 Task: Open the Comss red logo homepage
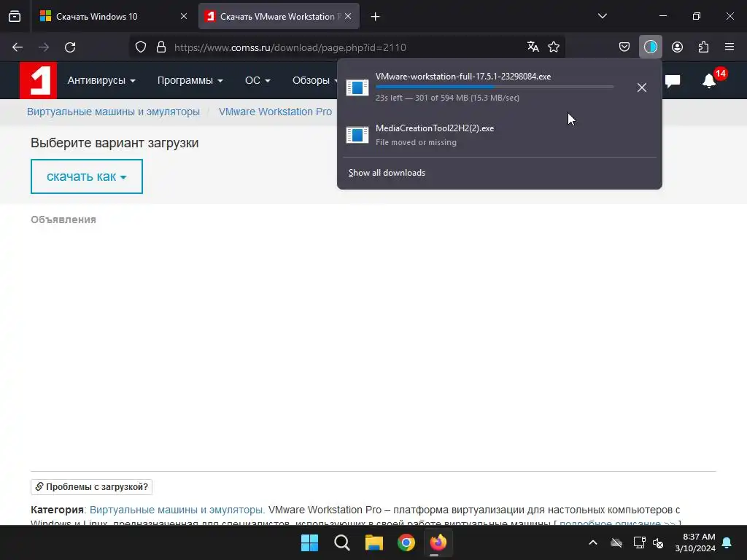point(38,80)
